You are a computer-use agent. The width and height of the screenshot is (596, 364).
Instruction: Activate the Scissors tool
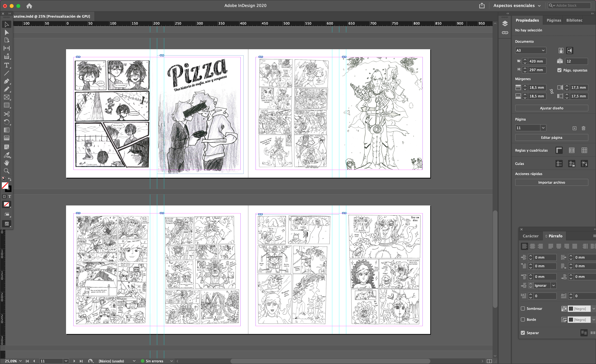click(6, 114)
